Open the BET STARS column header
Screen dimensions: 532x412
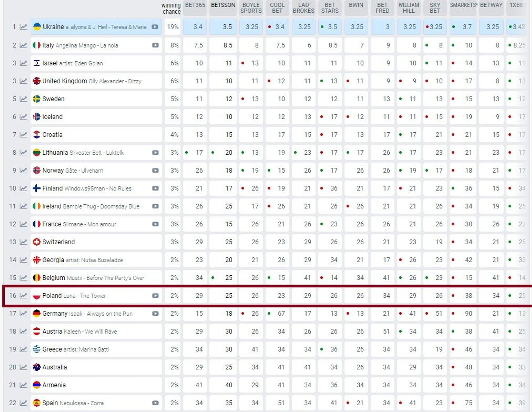pyautogui.click(x=330, y=8)
